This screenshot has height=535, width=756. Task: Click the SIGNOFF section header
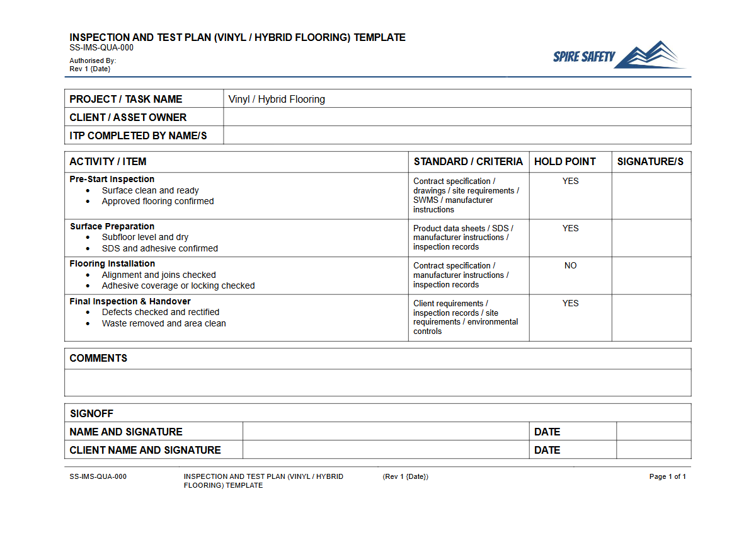(92, 413)
